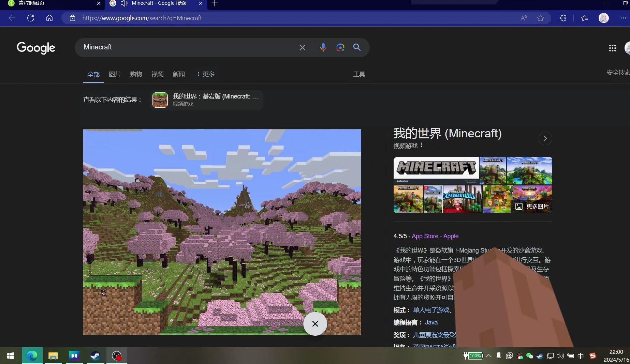
Task: Click 更多图片 to see more images
Action: (x=532, y=206)
